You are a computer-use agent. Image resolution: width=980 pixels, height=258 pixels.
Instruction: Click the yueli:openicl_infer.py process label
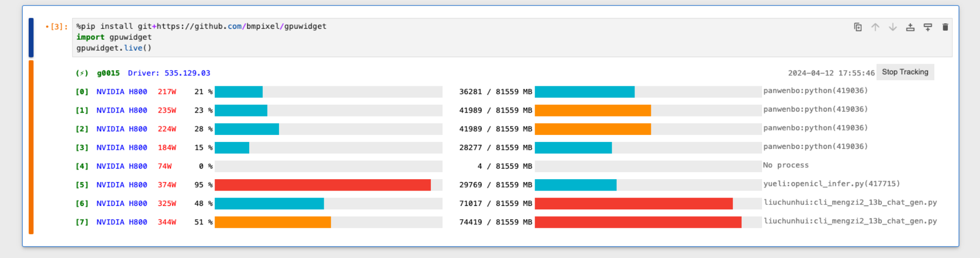[832, 184]
